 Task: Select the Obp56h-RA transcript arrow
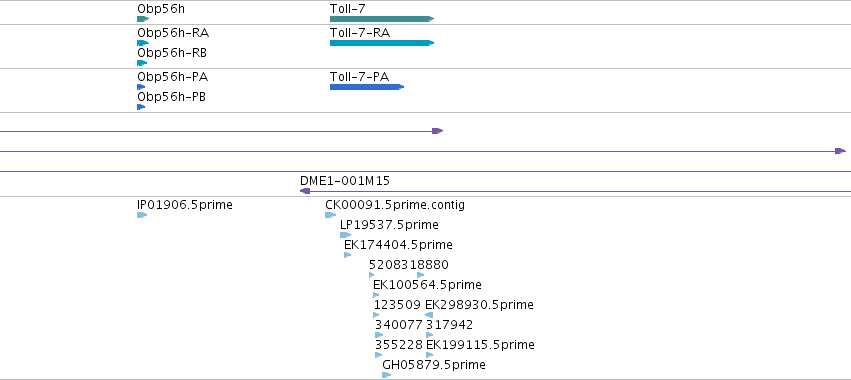[x=143, y=43]
